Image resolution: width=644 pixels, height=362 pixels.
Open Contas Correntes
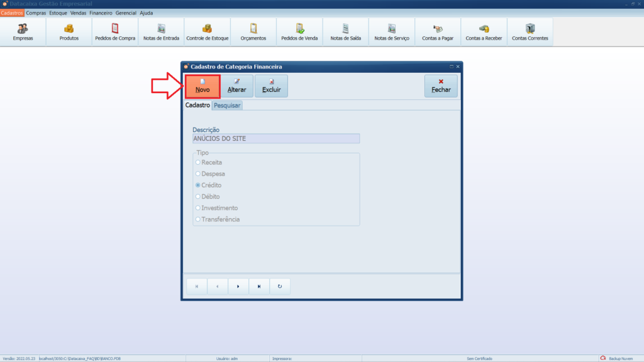530,31
